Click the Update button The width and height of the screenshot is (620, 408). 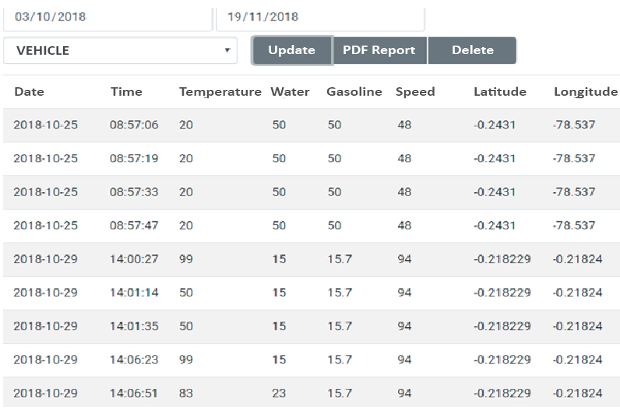292,50
